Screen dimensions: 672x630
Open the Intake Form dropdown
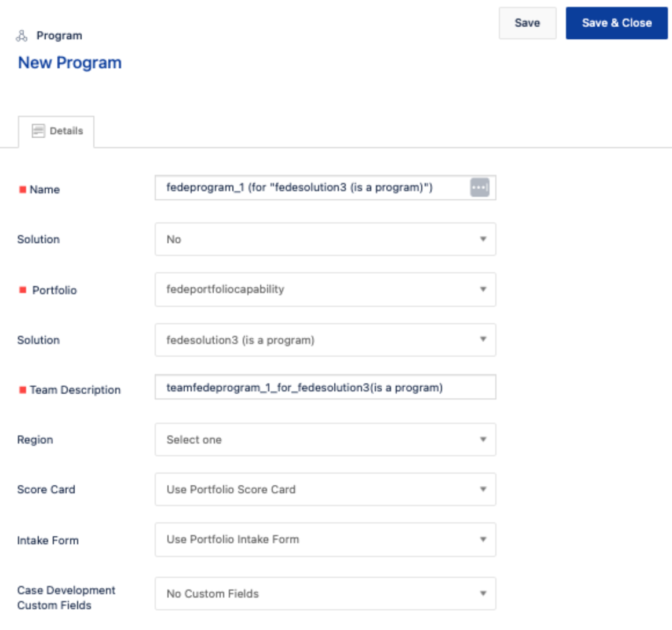(x=326, y=540)
